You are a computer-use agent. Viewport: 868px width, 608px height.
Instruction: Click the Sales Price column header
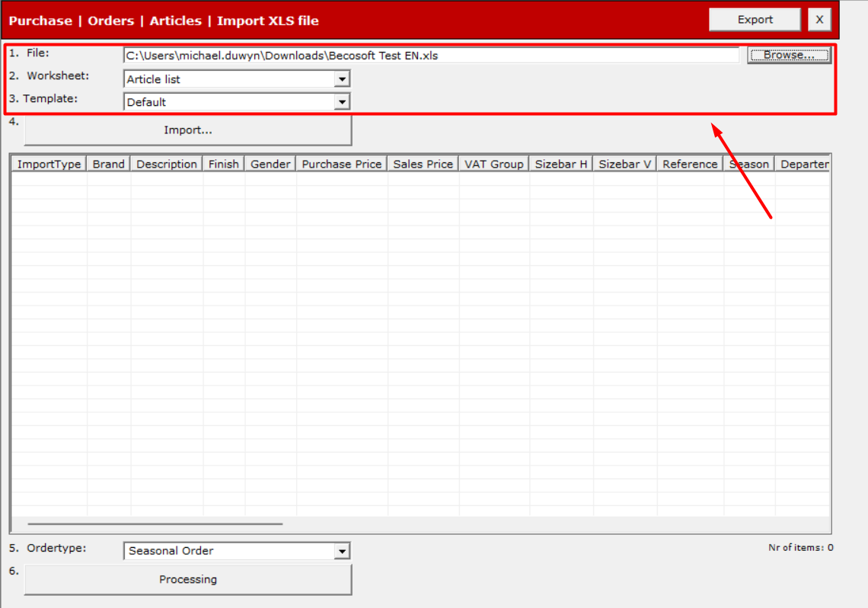[x=423, y=164]
